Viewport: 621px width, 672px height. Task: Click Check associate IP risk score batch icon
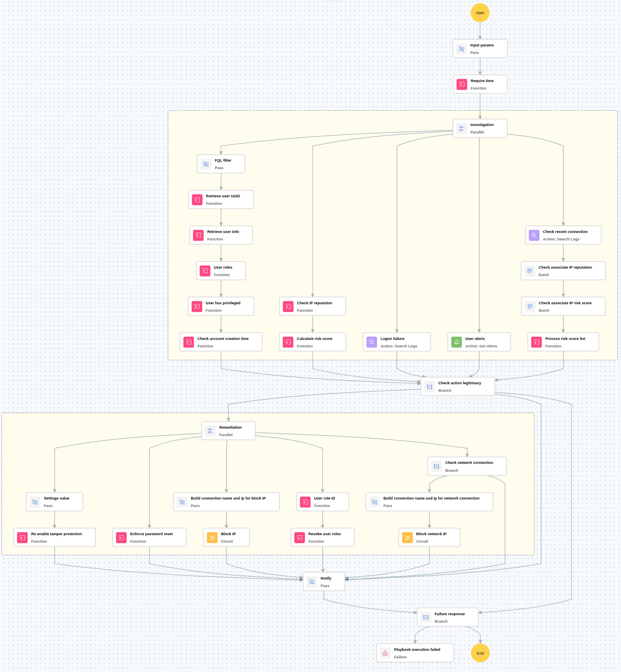530,307
